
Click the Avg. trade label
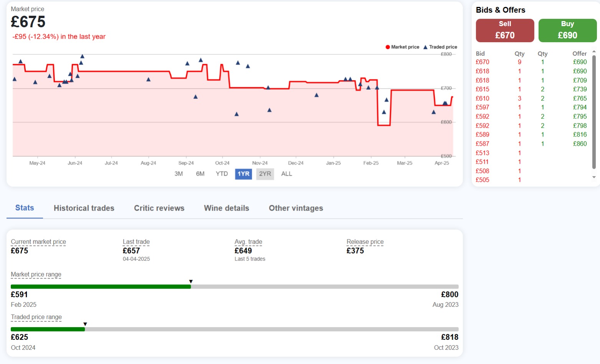point(248,242)
